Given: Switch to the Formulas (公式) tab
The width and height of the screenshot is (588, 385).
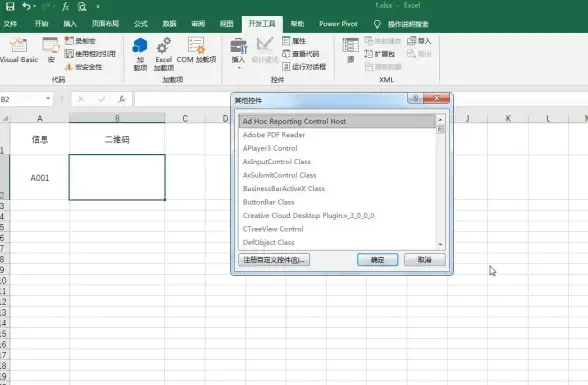Looking at the screenshot, I should 141,24.
